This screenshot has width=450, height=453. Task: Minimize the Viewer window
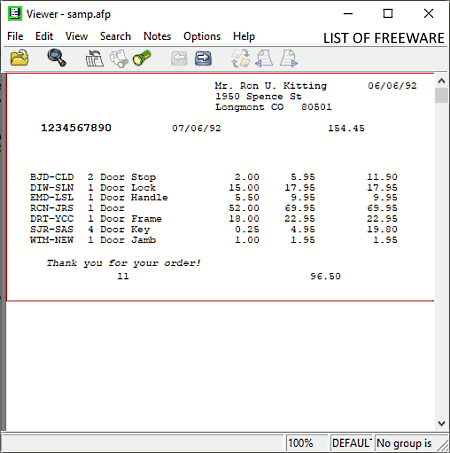tap(348, 14)
